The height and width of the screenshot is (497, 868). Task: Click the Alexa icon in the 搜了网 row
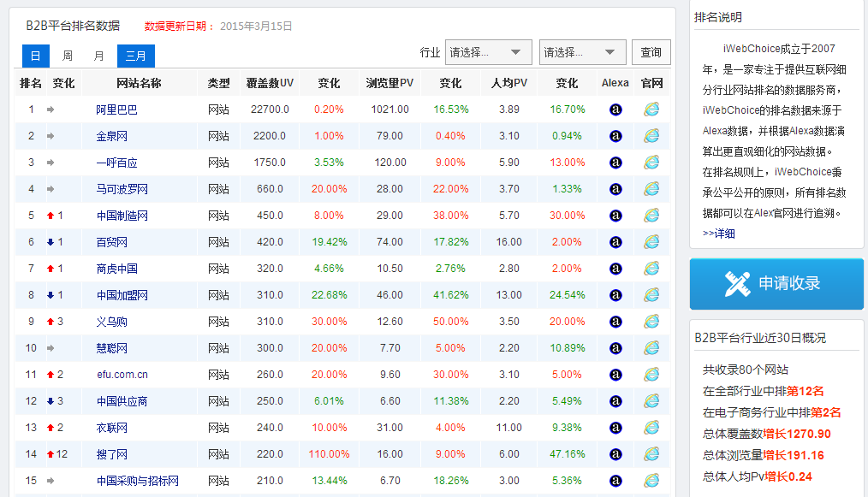(x=615, y=454)
